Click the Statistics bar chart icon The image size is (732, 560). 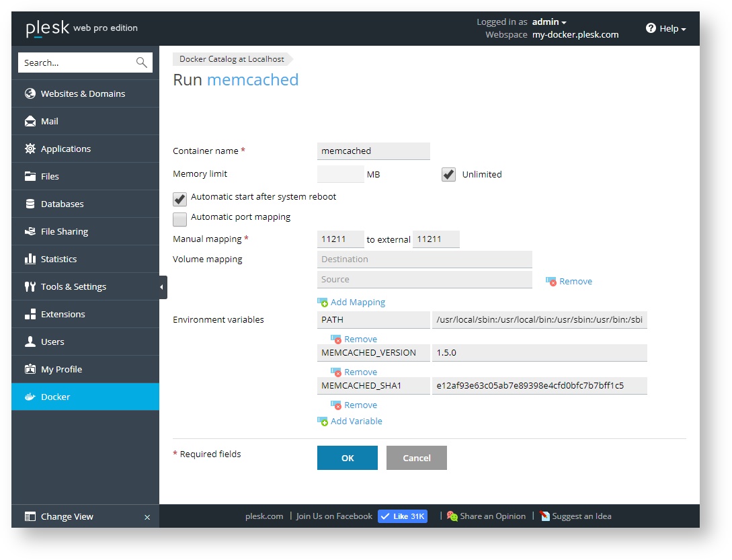point(30,259)
